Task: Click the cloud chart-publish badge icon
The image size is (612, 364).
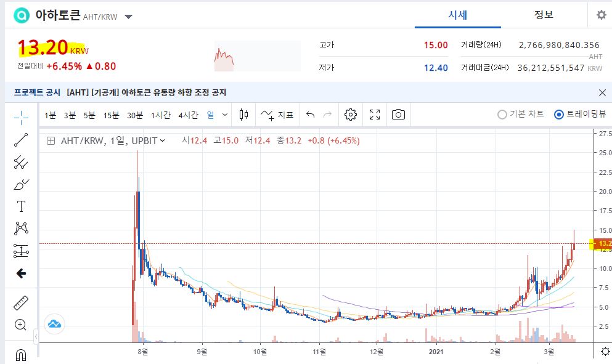Action: [54, 324]
